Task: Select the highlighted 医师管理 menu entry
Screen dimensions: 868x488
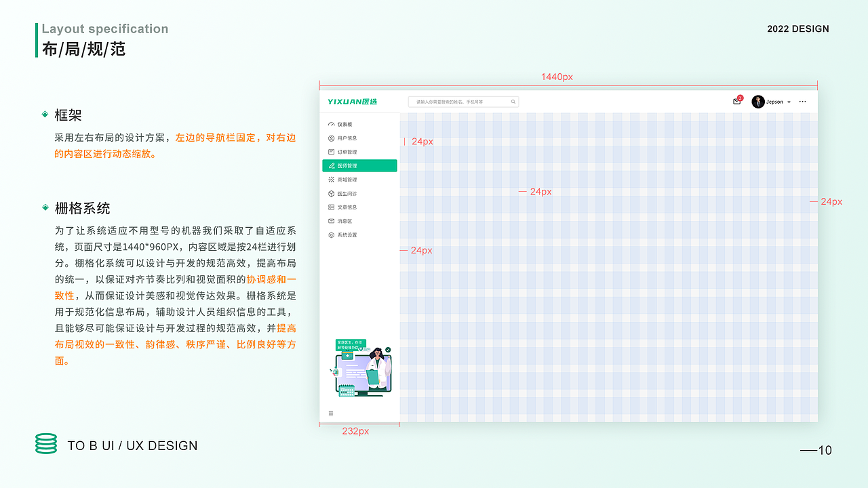Action: [359, 165]
